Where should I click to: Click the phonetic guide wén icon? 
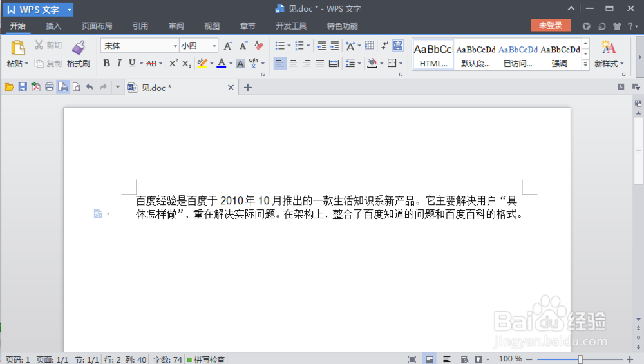[254, 63]
